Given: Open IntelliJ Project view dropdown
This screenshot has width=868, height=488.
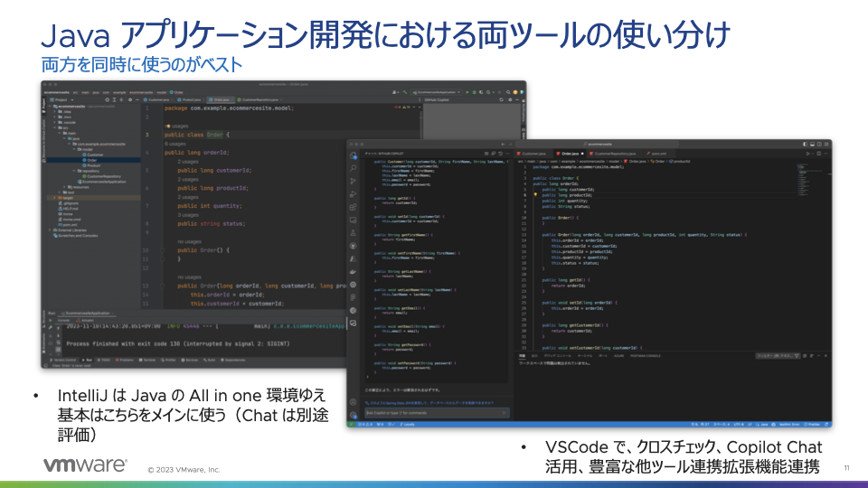Looking at the screenshot, I should [61, 99].
